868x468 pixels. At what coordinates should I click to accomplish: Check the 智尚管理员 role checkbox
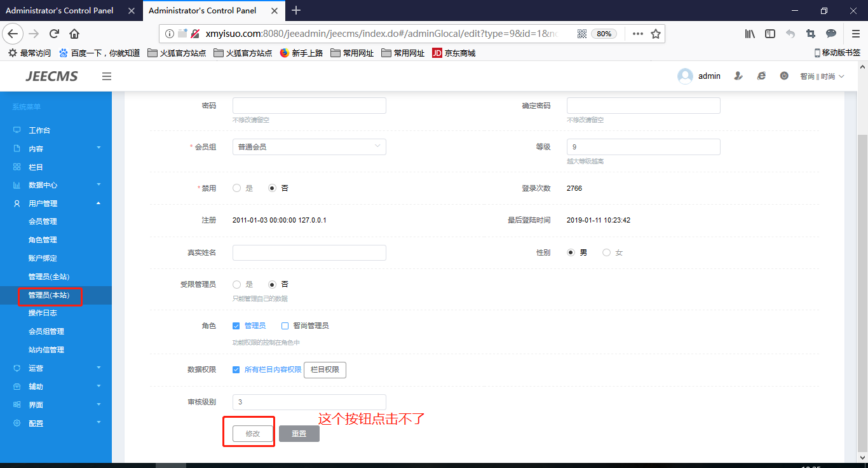[285, 326]
